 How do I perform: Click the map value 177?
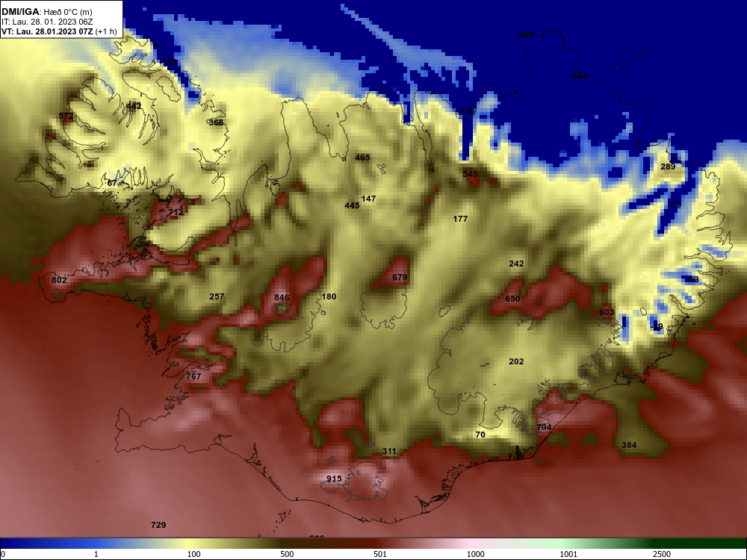pos(460,219)
